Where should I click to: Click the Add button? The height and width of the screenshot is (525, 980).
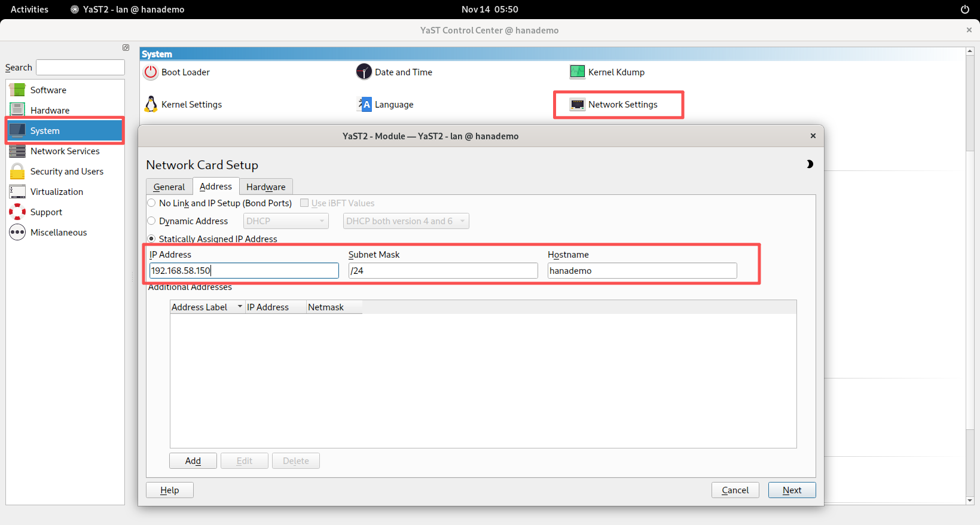[x=193, y=461]
